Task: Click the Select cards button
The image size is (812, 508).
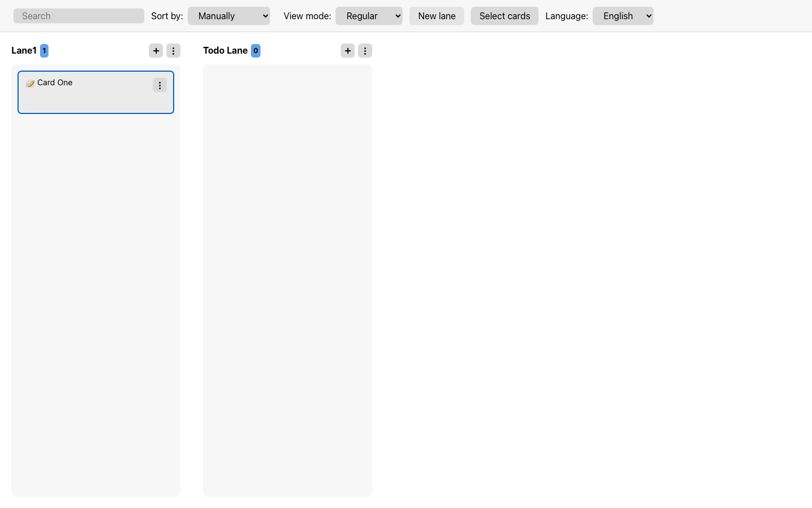Action: 505,16
